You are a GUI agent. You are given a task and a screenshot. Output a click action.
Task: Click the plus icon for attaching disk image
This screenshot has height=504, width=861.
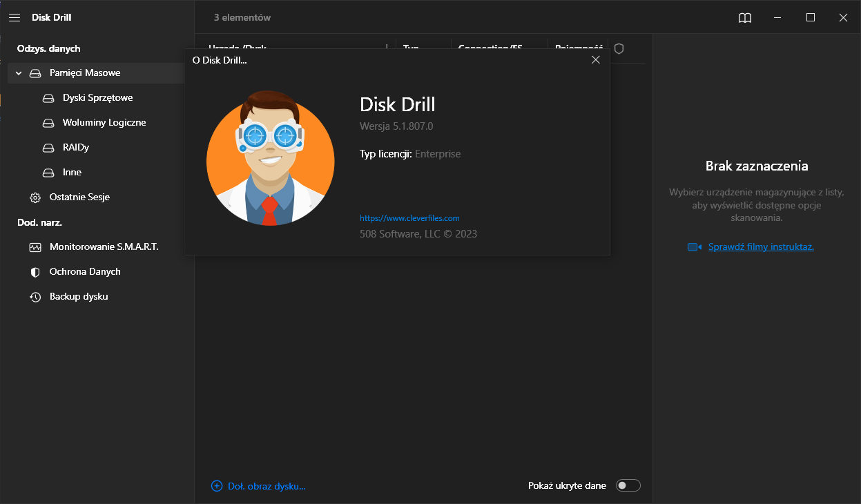[x=217, y=486]
